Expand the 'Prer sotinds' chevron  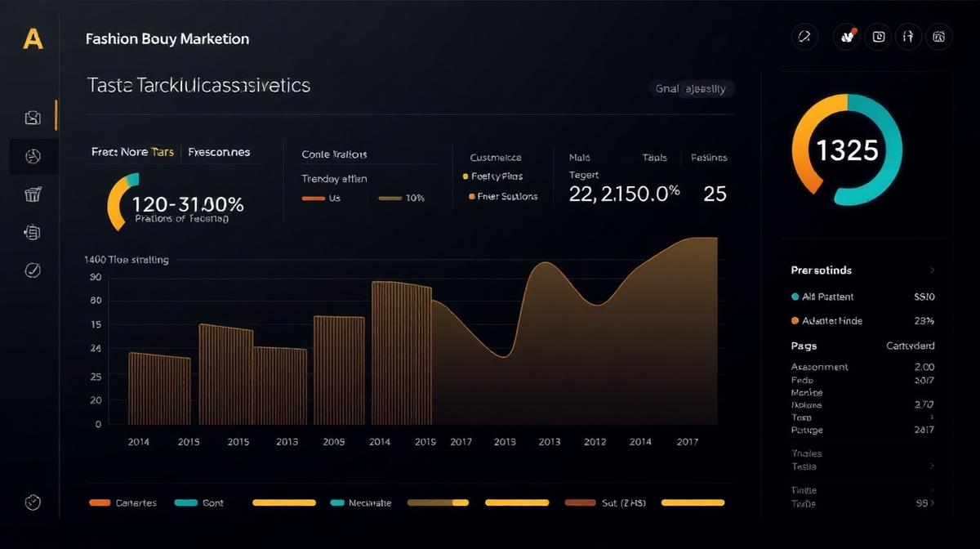(932, 270)
